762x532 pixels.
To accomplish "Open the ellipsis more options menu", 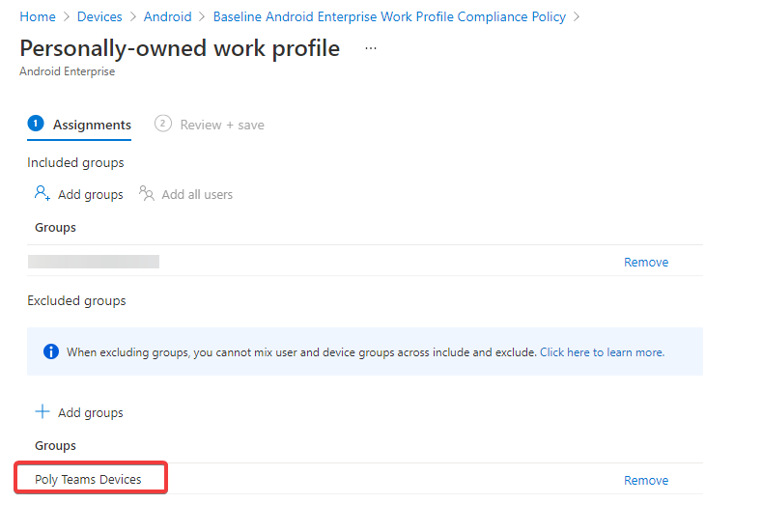I will [371, 48].
